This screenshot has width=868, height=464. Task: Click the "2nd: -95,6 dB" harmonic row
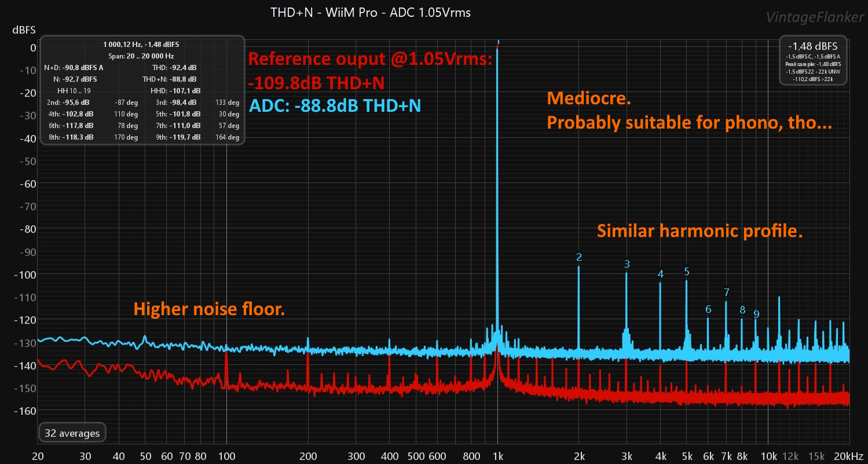click(92, 103)
